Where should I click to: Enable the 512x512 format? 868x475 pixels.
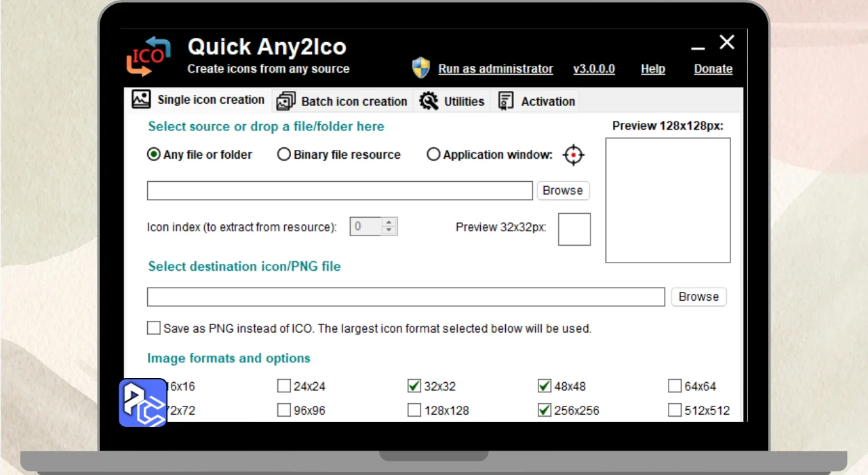(x=675, y=411)
